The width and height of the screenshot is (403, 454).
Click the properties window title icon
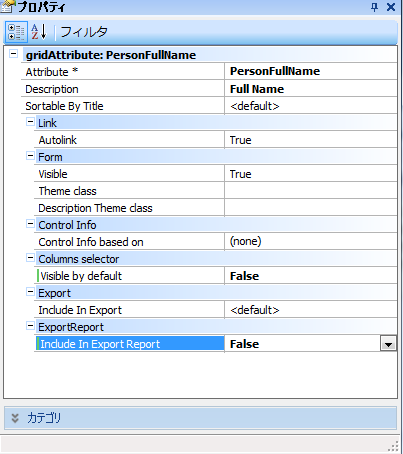pos(7,7)
